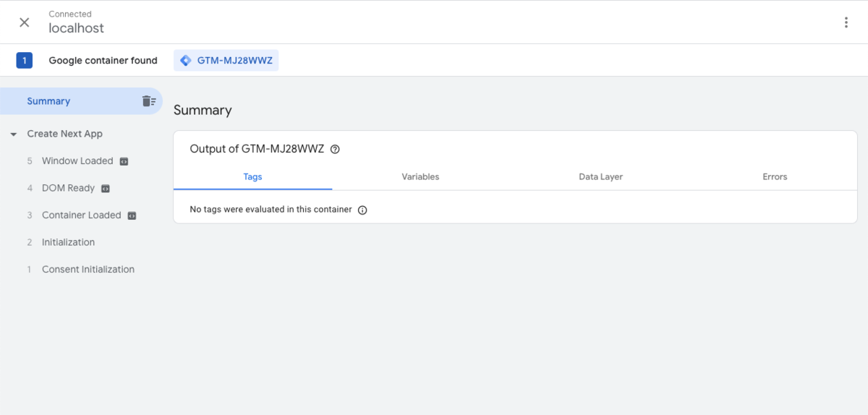The width and height of the screenshot is (868, 415).
Task: Click help icon beside Output of GTM-MJ28WWZ
Action: coord(335,150)
